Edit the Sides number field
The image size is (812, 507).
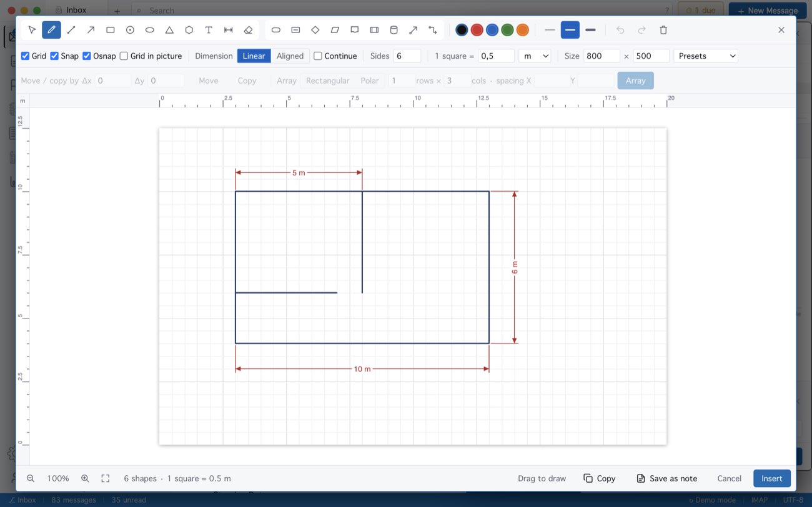pos(407,56)
